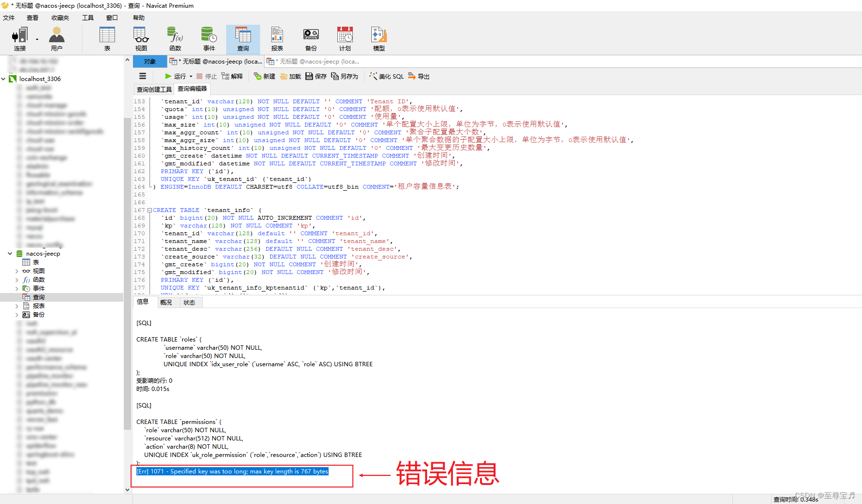
Task: Run the query with 运行 button
Action: pyautogui.click(x=176, y=76)
